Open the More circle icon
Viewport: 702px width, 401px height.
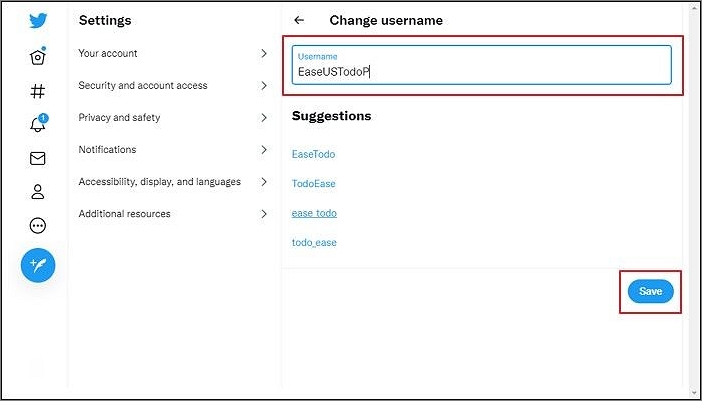(38, 226)
